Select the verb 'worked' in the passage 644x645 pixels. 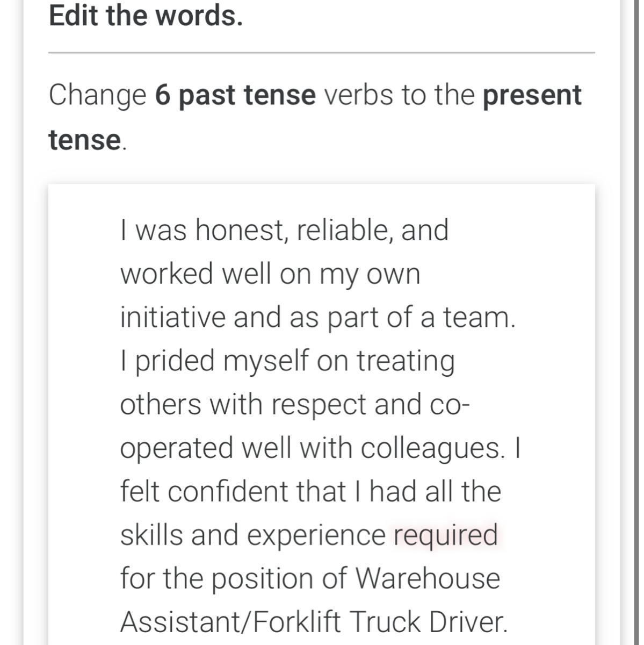[167, 274]
